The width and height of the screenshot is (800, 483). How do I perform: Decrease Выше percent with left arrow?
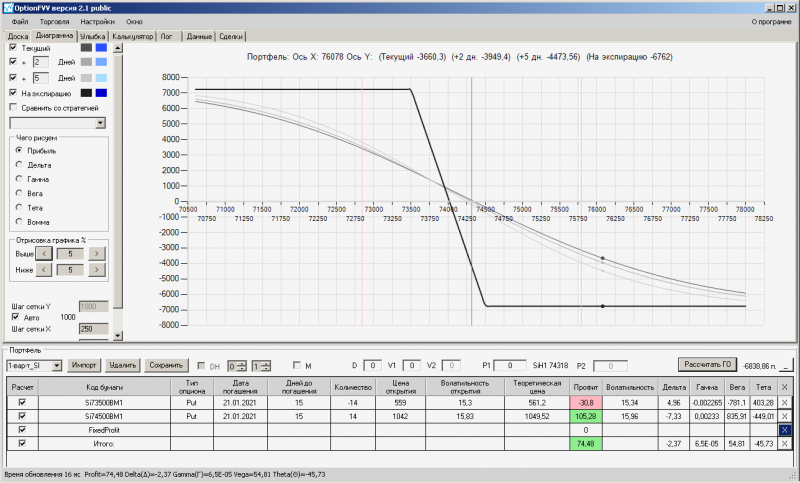(44, 253)
